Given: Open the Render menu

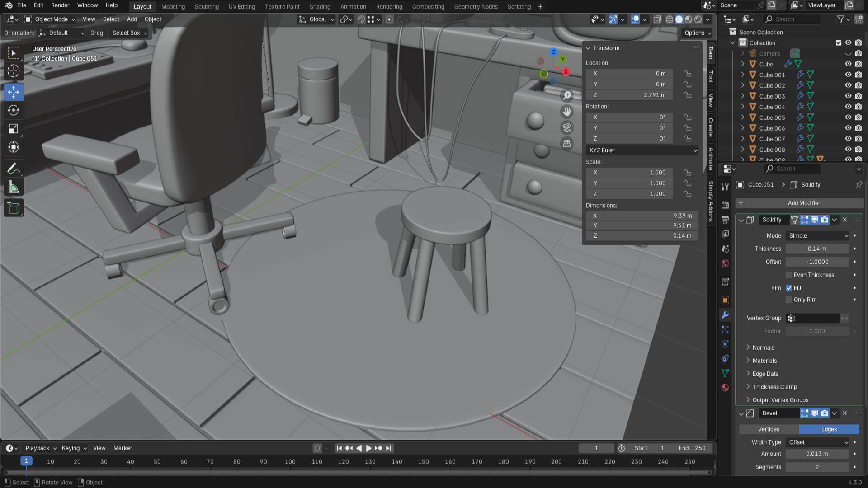Looking at the screenshot, I should 60,5.
